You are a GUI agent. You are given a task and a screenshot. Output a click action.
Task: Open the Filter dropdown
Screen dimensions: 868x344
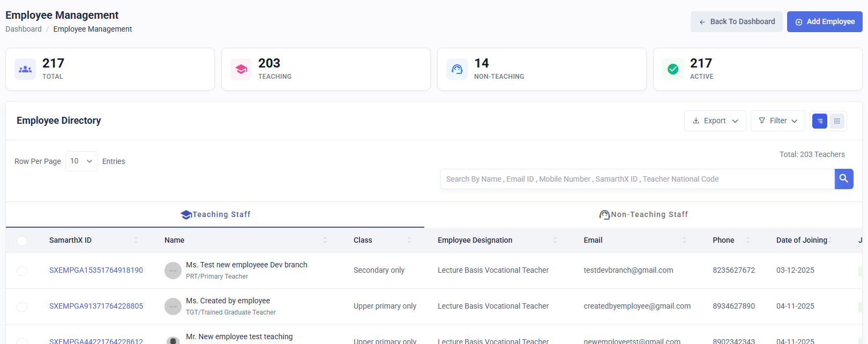778,121
